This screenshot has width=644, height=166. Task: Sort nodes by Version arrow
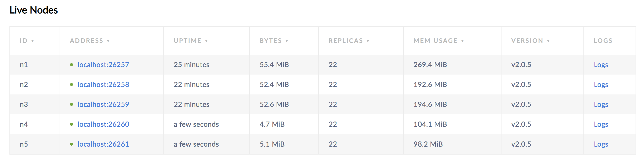pos(548,41)
